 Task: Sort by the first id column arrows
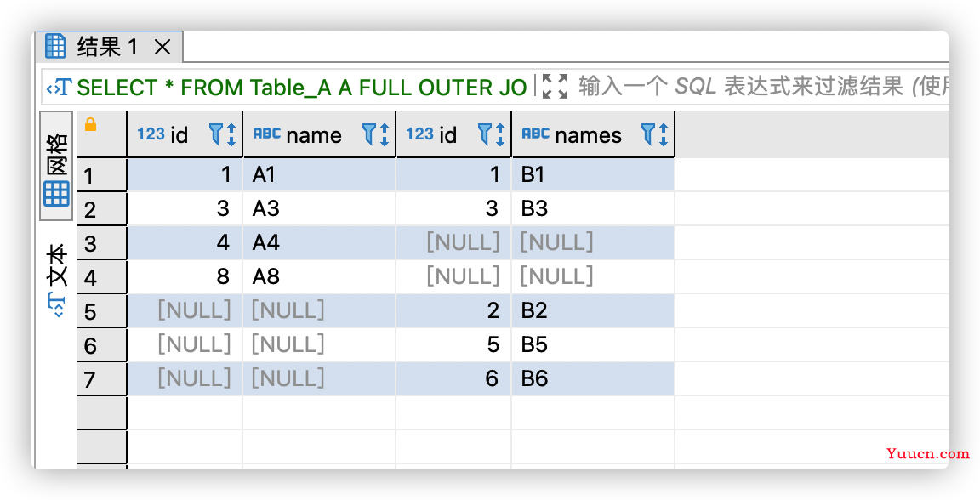coord(231,134)
